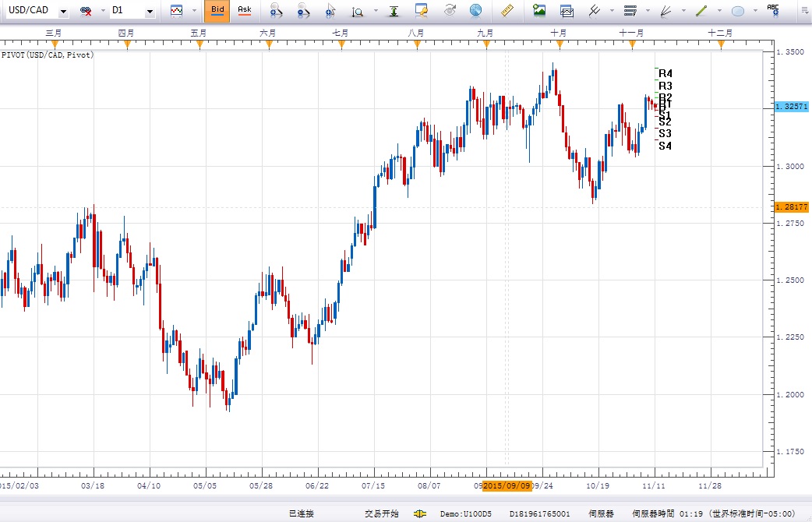The image size is (812, 522).
Task: Select the ruler measure tool
Action: tap(507, 11)
